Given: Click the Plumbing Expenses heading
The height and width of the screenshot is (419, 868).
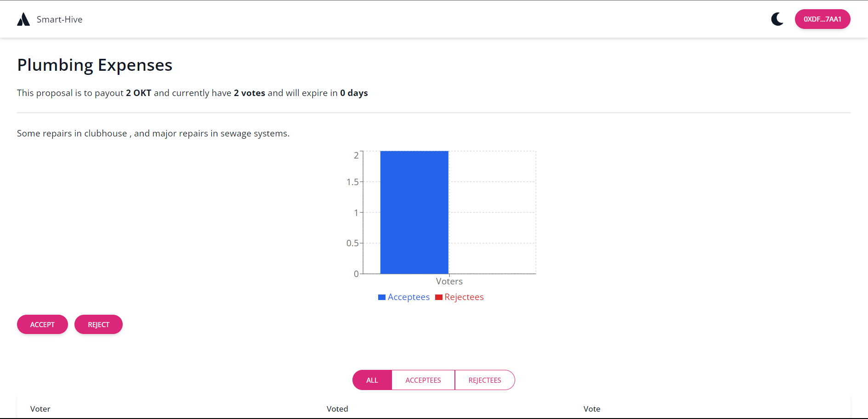Looking at the screenshot, I should 95,65.
